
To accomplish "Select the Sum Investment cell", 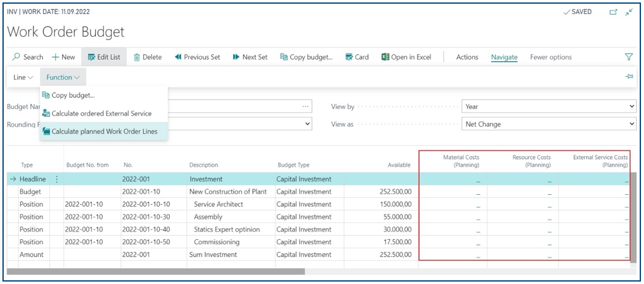I will (x=231, y=254).
